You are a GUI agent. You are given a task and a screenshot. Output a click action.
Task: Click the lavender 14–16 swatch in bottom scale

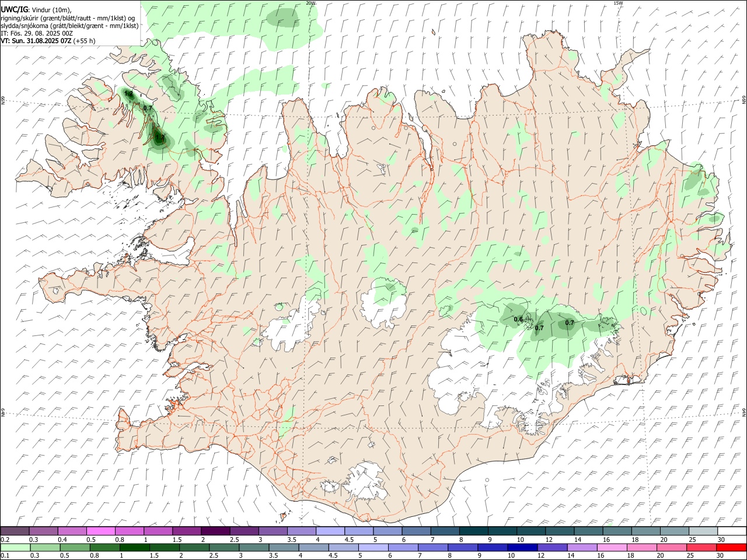[x=582, y=548]
